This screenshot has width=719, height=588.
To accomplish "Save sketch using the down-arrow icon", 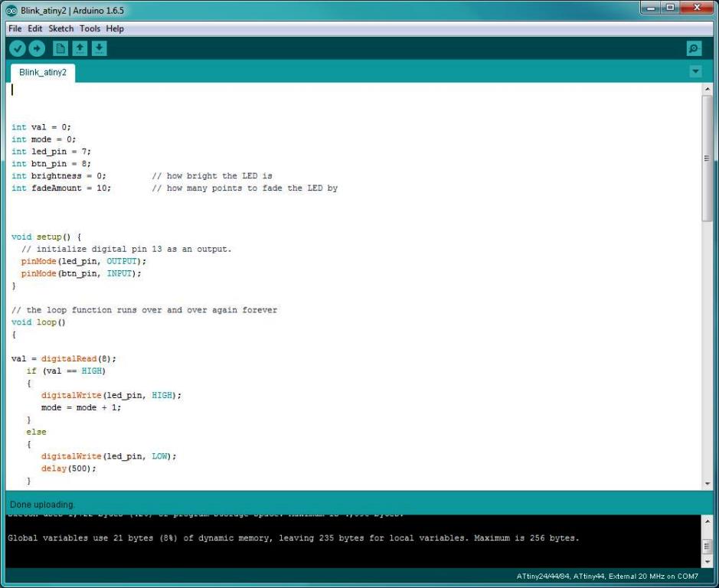I will [x=99, y=48].
